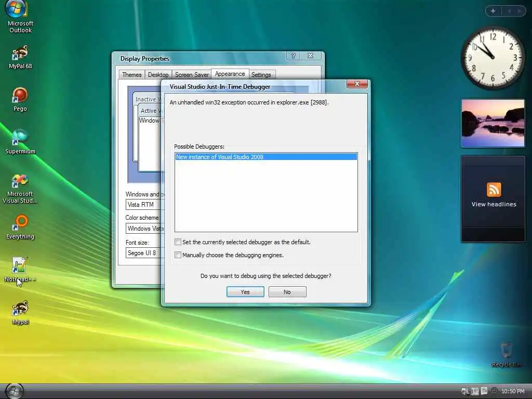Select the Everything search desktop shortcut

point(20,227)
